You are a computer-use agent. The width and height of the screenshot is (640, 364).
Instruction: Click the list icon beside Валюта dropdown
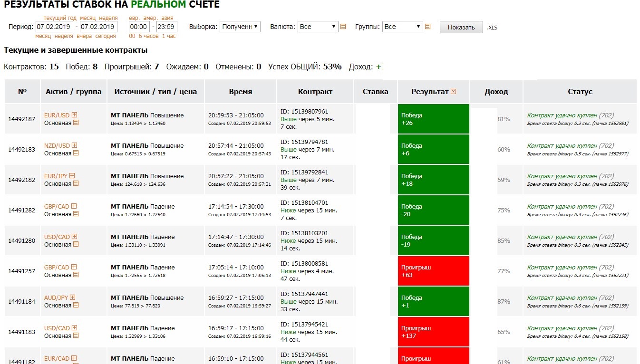(343, 27)
